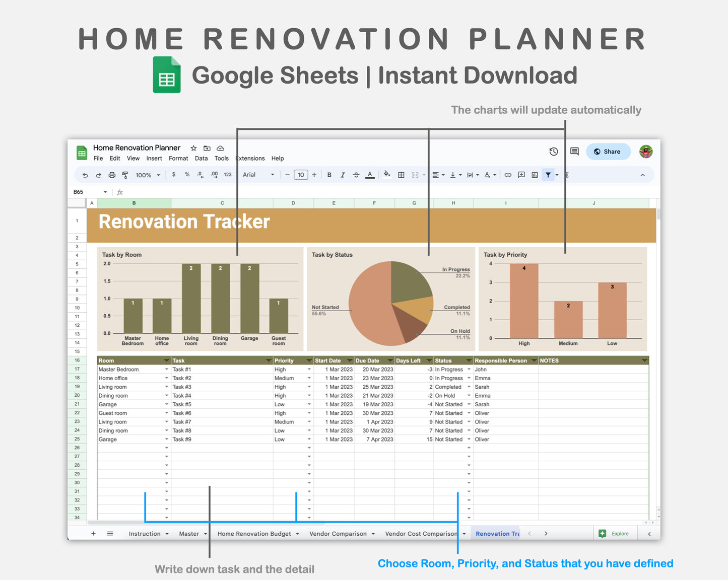Switch to the Vendor Comparison sheet tab
Screen dimensions: 728x580
338,533
